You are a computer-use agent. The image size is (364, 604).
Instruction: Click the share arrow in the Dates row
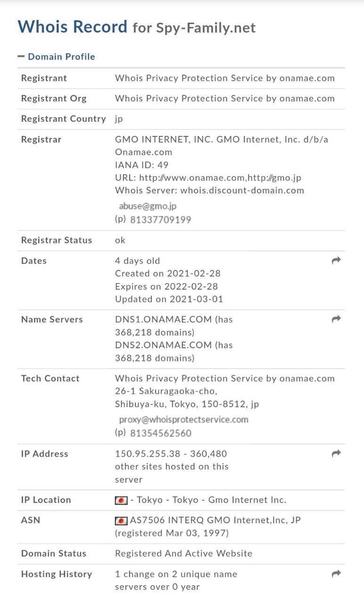(x=336, y=260)
